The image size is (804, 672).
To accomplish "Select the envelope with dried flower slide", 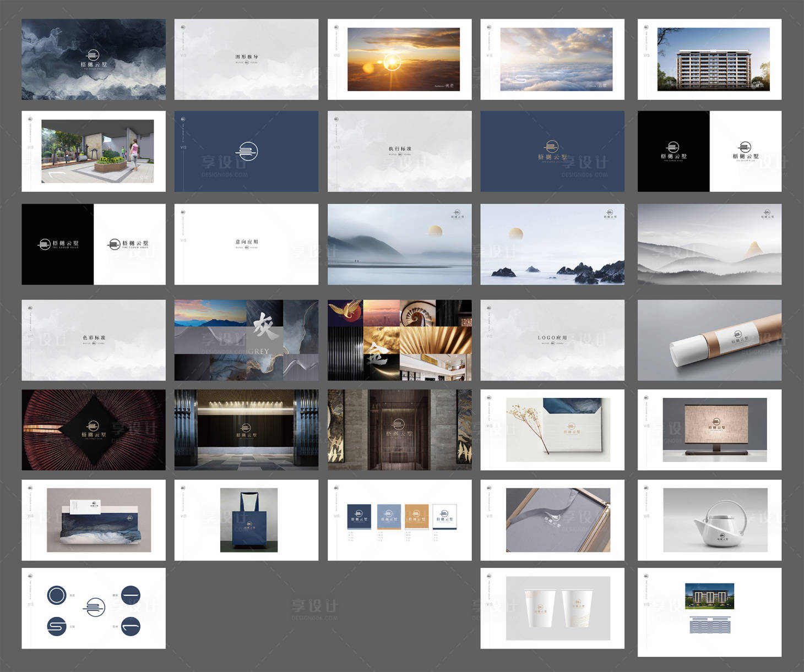I will [552, 430].
